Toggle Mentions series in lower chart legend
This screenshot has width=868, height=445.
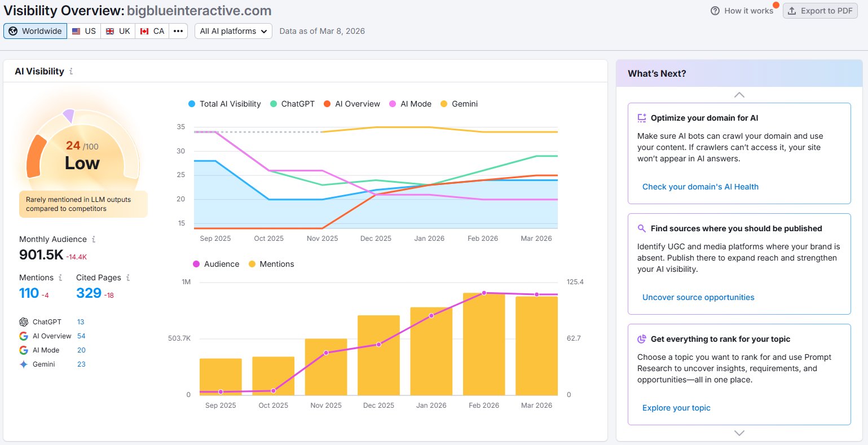pos(271,264)
